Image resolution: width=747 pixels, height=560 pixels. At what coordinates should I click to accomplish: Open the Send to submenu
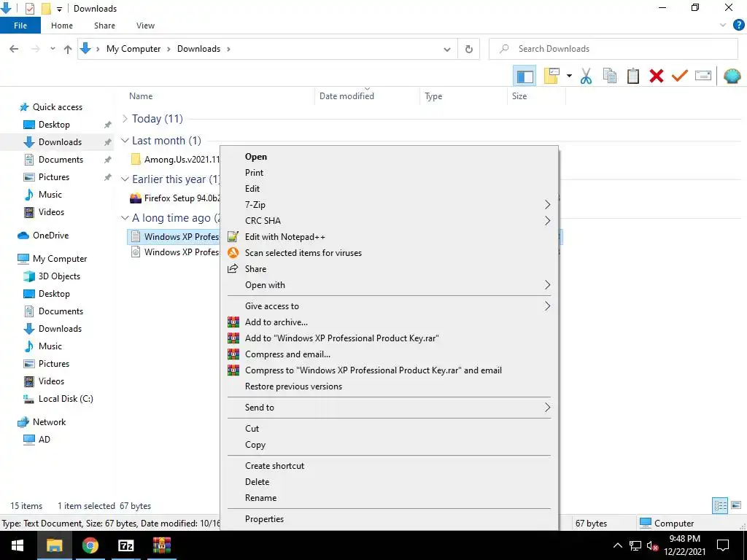[x=389, y=408]
